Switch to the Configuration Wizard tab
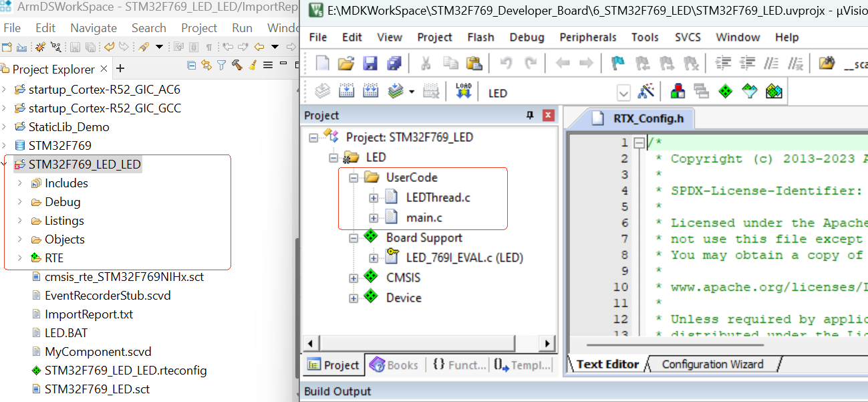868x402 pixels. tap(712, 365)
